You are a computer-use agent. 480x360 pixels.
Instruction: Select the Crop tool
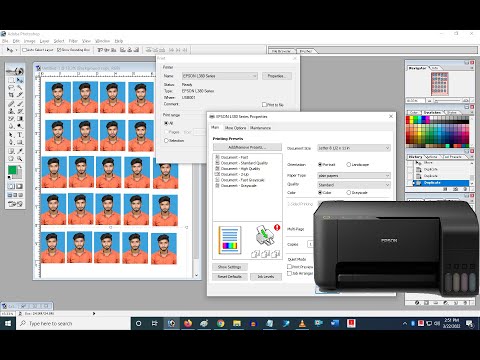[11, 95]
